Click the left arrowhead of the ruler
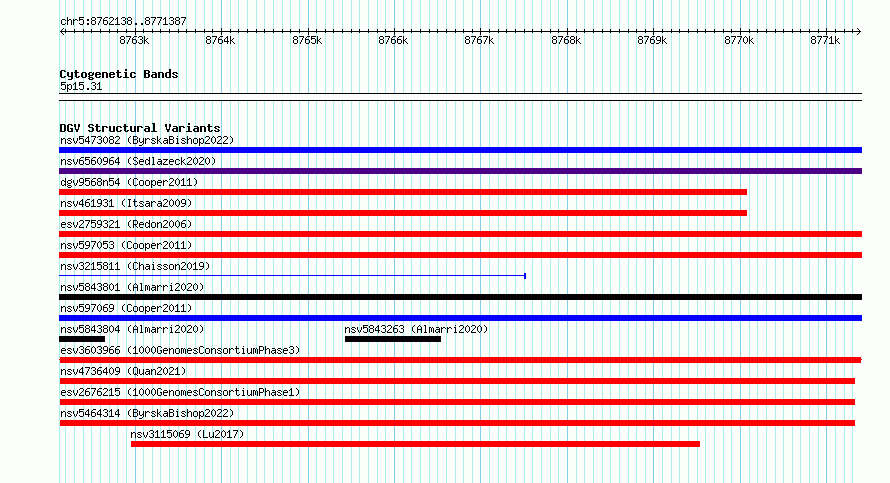The width and height of the screenshot is (890, 483). click(x=62, y=32)
